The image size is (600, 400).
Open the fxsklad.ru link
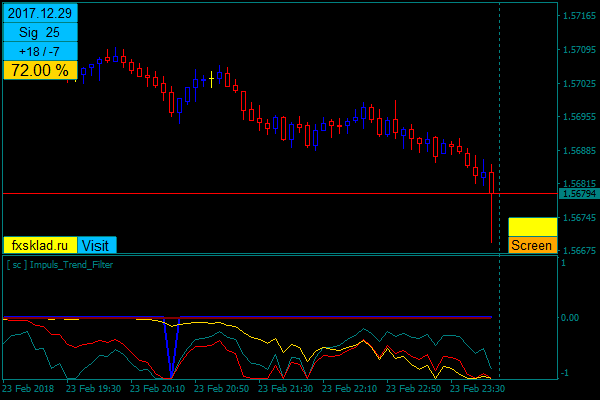39,245
